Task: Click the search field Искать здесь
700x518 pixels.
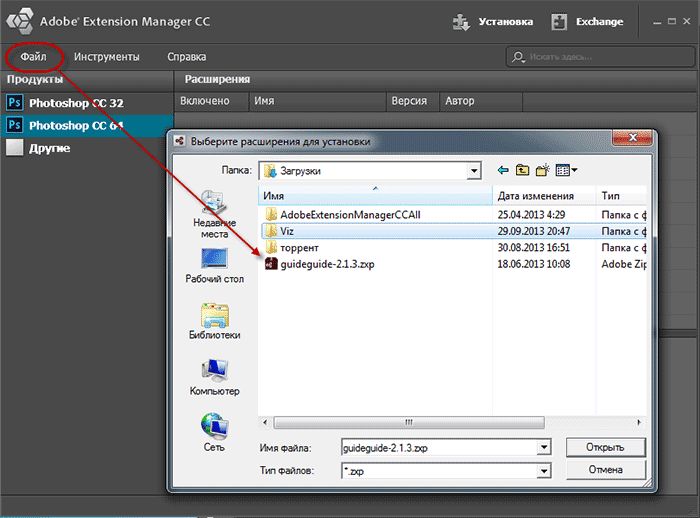Action: pyautogui.click(x=600, y=57)
